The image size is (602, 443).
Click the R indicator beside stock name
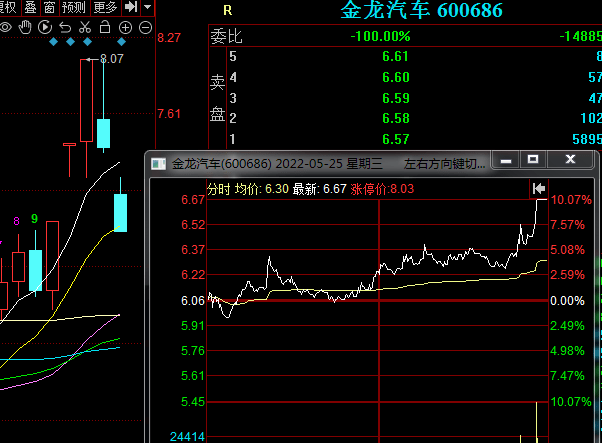click(227, 11)
